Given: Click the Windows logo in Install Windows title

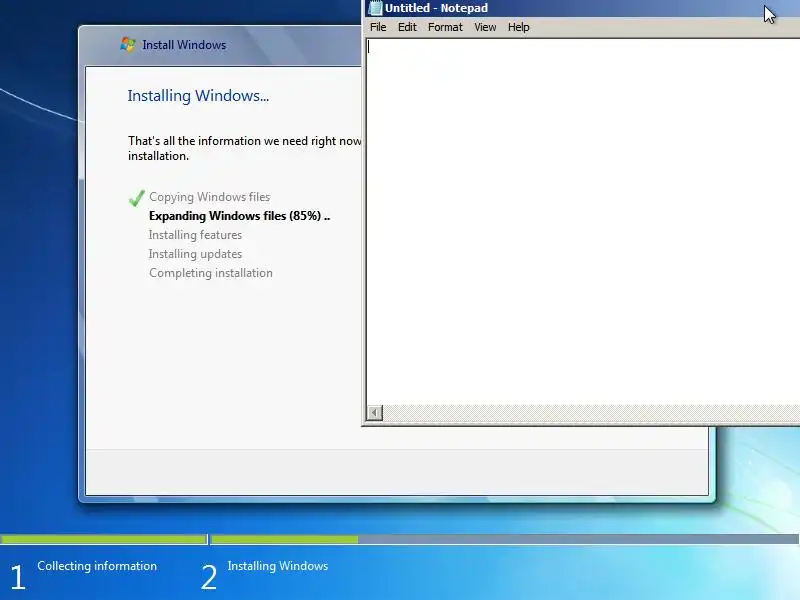Looking at the screenshot, I should click(x=128, y=44).
